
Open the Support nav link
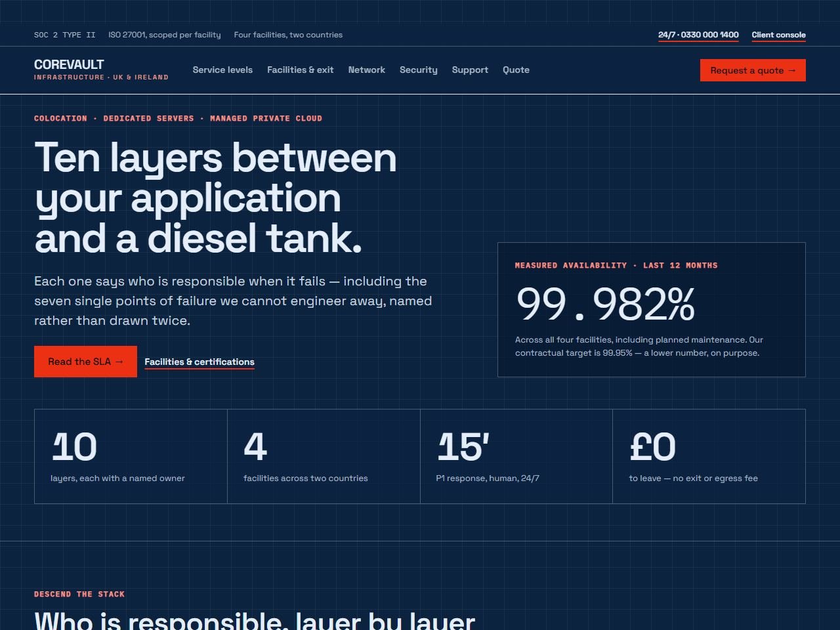pos(470,70)
